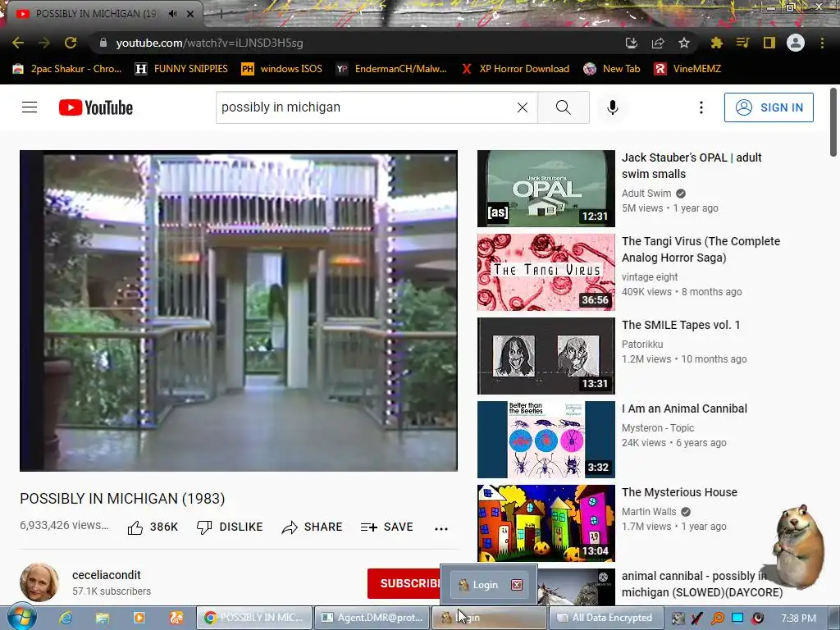This screenshot has width=840, height=630.
Task: Close the Login taskbar preview
Action: click(517, 585)
